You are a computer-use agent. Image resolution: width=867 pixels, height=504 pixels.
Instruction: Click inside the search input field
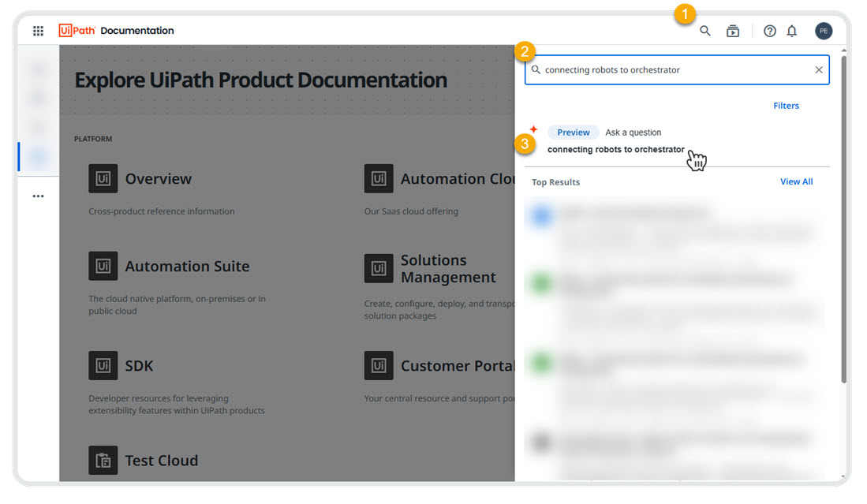671,70
